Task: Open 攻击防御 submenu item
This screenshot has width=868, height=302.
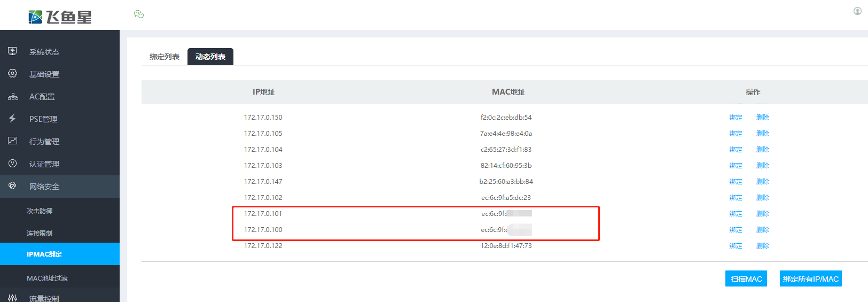Action: (40, 211)
